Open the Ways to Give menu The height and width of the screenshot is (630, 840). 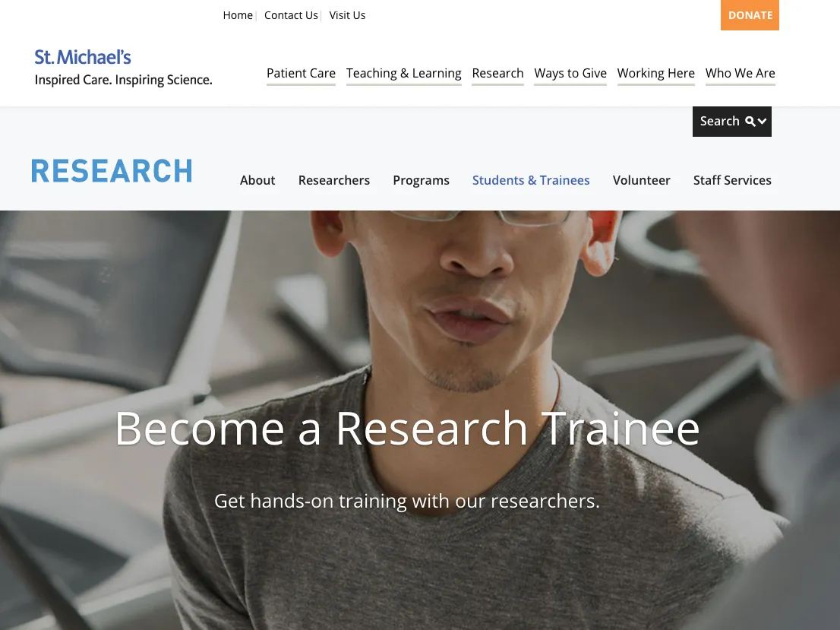tap(570, 74)
